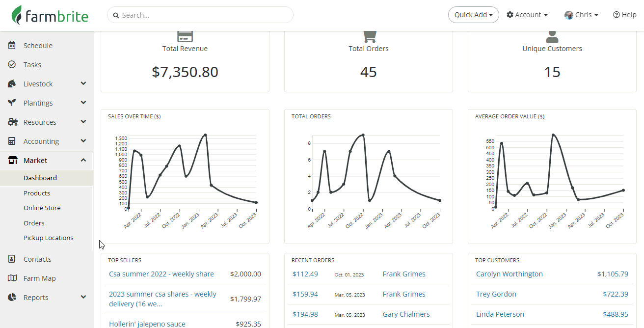This screenshot has height=328, width=644.
Task: Open the Quick Add dropdown
Action: [473, 15]
